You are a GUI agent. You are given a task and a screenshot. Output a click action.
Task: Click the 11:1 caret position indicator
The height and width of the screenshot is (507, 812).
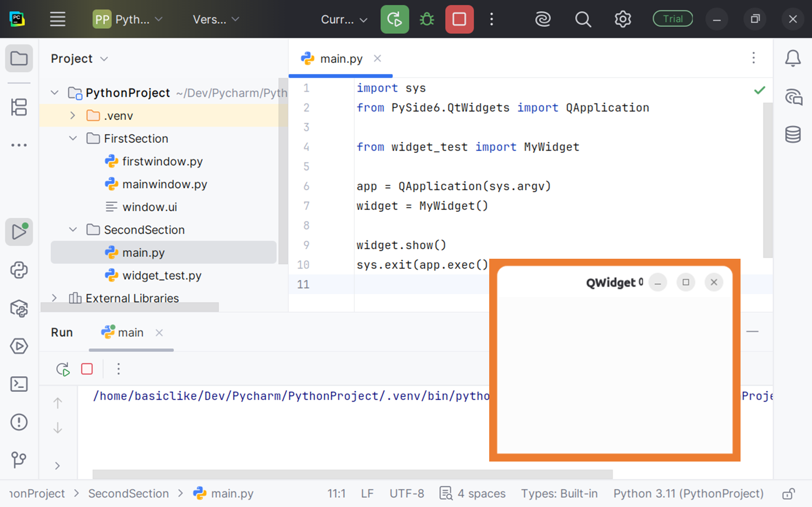tap(336, 494)
